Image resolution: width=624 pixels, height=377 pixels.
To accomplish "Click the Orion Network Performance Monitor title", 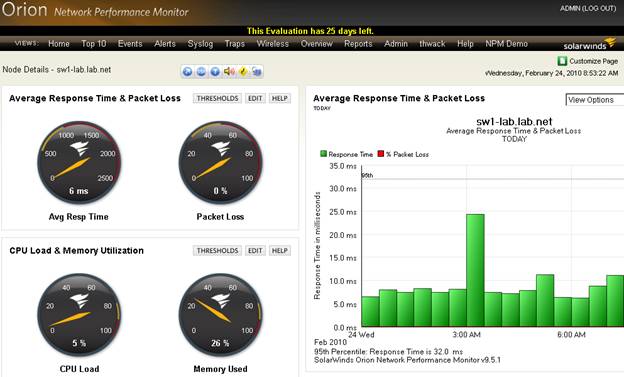I will (95, 10).
